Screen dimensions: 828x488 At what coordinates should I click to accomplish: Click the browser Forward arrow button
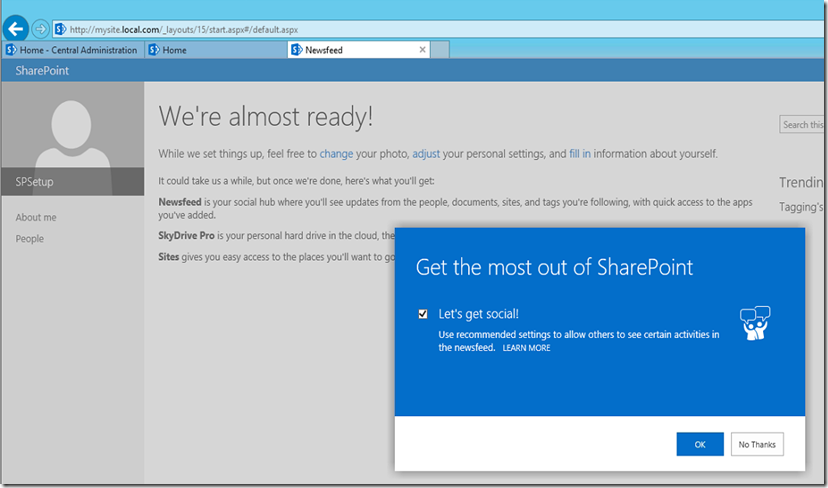coord(41,29)
